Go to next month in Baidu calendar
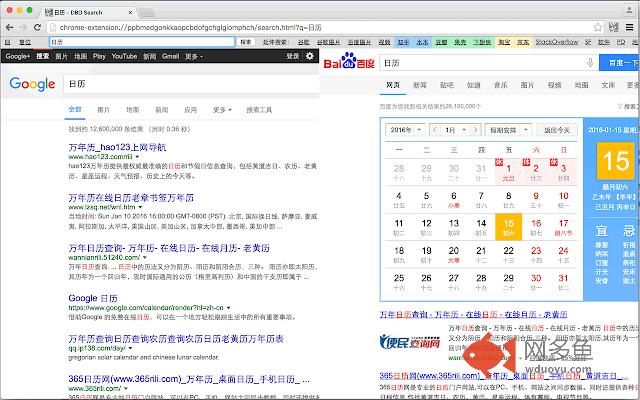 [x=475, y=130]
